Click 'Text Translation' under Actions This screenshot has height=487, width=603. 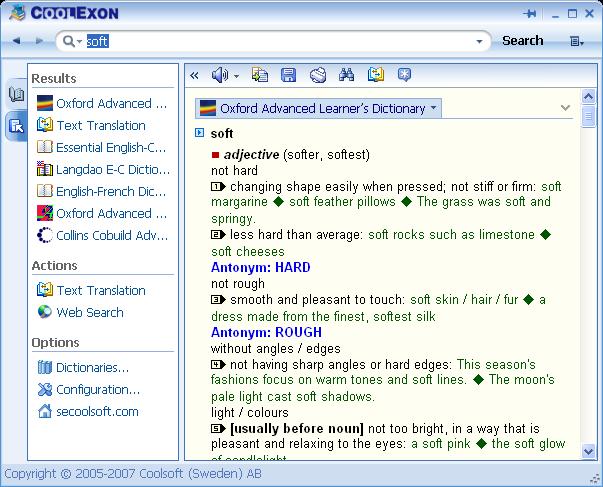pos(92,290)
